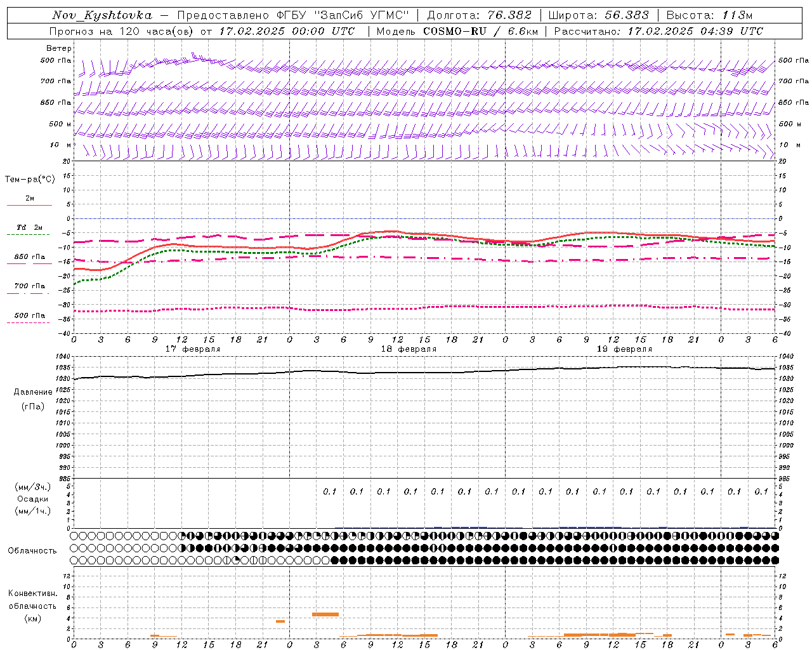Click the Td 2м dew point legend entry

(30, 227)
